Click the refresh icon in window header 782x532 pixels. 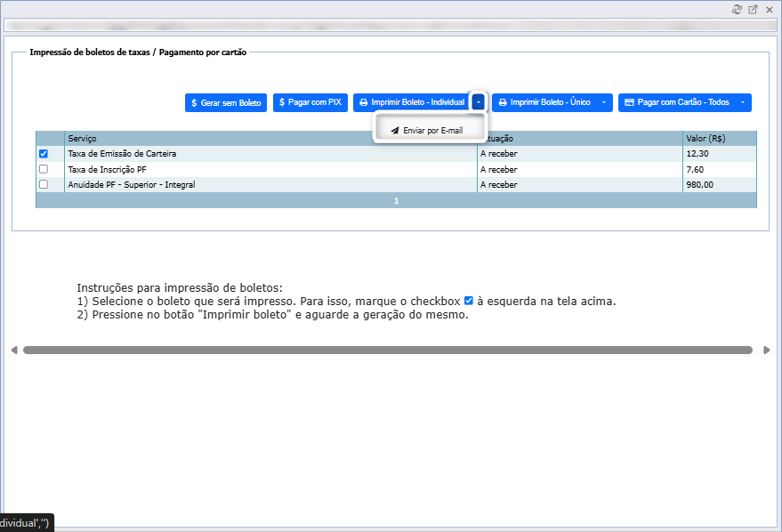click(x=737, y=10)
